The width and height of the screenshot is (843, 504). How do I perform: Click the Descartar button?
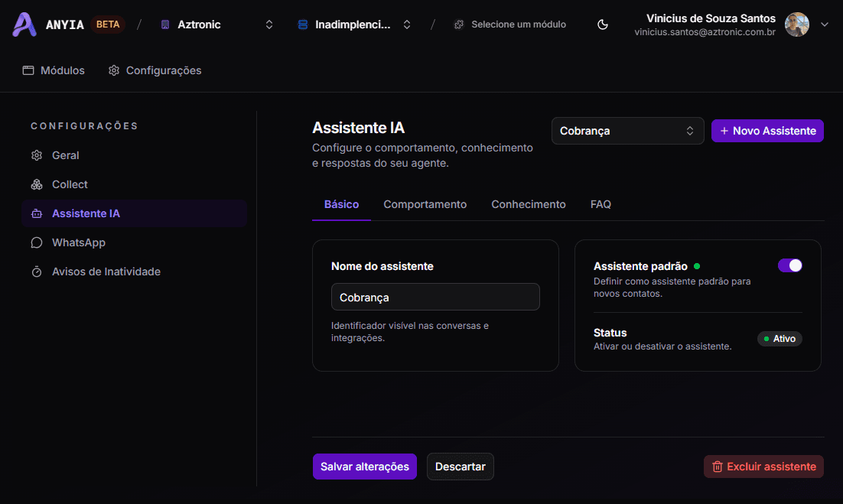tap(461, 467)
